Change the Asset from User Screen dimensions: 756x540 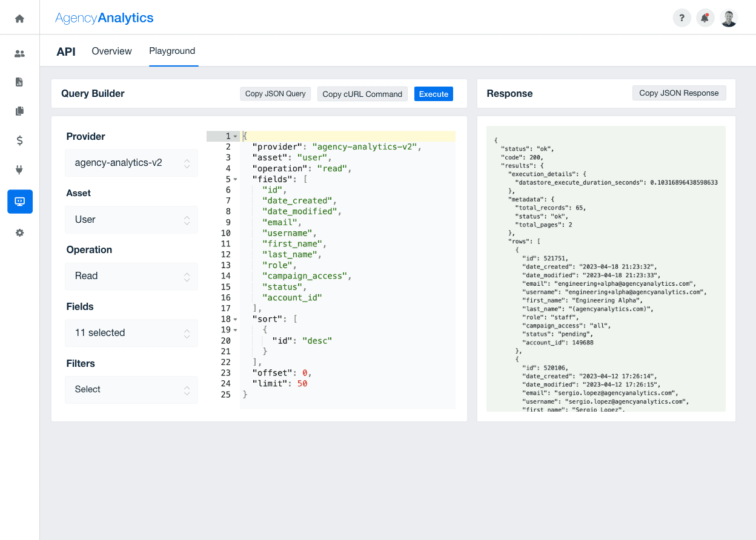pos(131,220)
